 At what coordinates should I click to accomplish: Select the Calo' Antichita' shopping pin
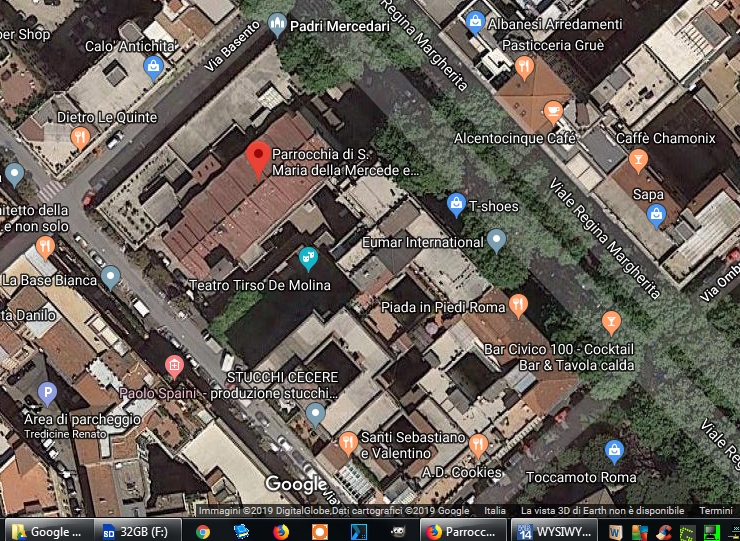pos(153,67)
